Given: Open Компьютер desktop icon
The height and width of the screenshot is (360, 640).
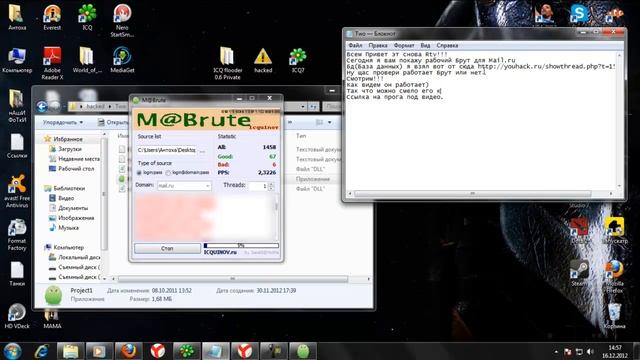Looking at the screenshot, I should [x=17, y=60].
